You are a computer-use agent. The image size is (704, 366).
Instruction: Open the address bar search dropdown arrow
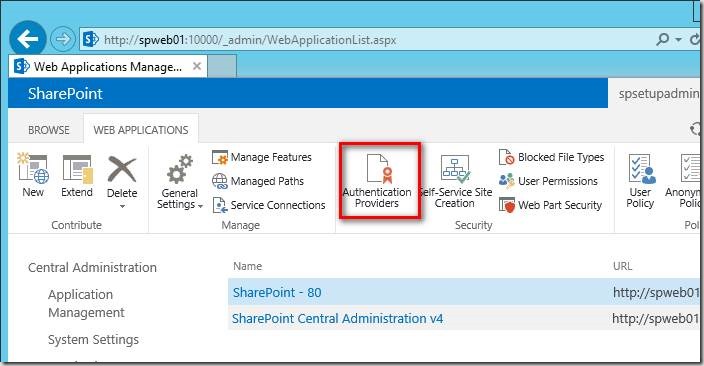tap(678, 40)
